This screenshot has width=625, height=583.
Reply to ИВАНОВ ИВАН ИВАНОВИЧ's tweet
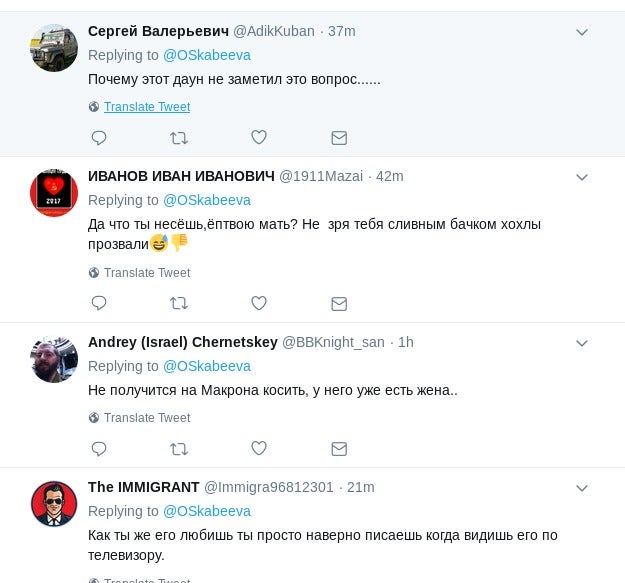pos(99,303)
